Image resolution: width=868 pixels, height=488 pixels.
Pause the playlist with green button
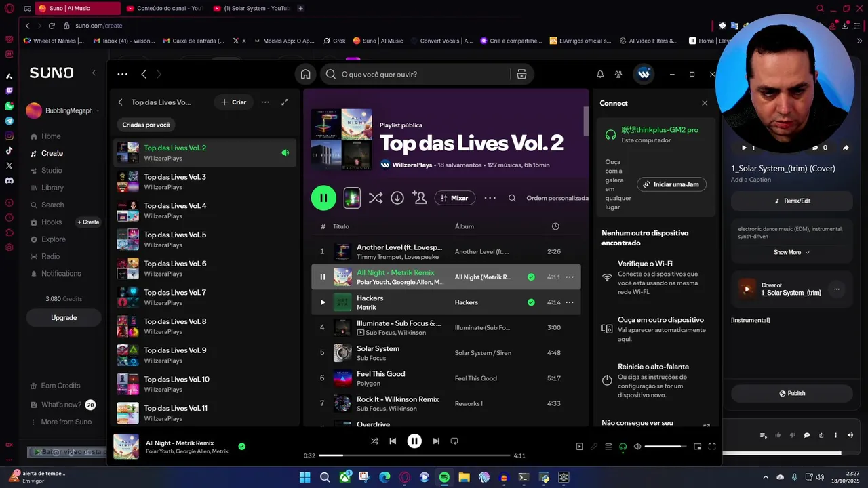pyautogui.click(x=323, y=198)
